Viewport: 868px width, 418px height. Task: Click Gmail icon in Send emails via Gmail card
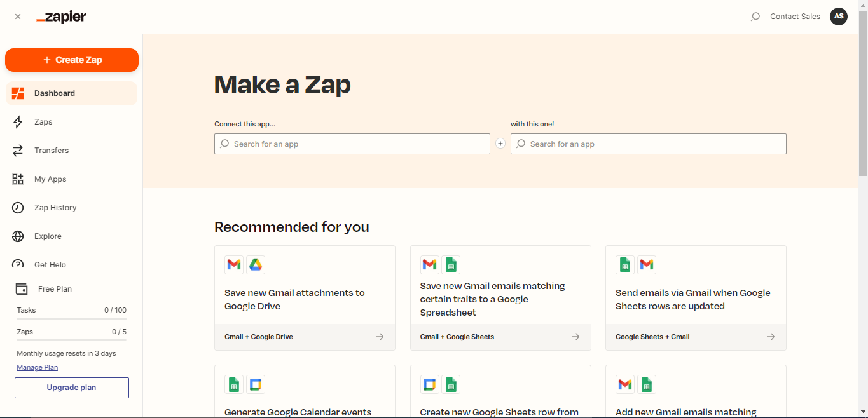point(647,265)
